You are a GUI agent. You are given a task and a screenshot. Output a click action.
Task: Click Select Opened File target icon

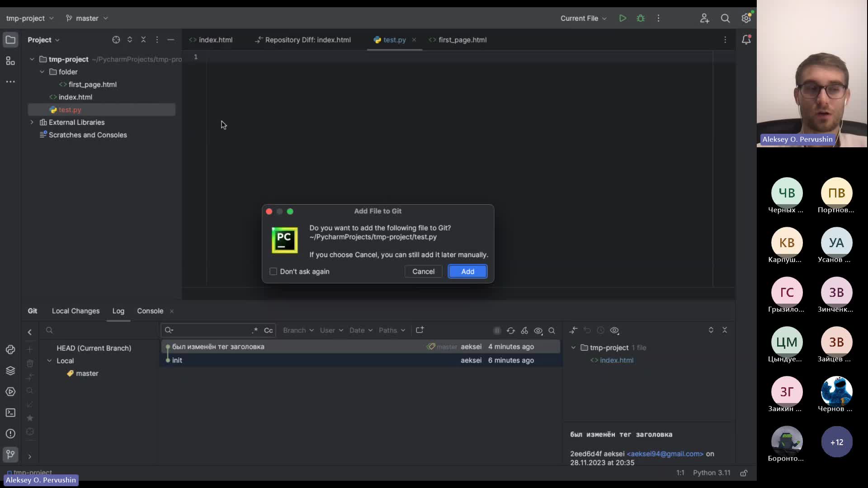[x=116, y=40]
